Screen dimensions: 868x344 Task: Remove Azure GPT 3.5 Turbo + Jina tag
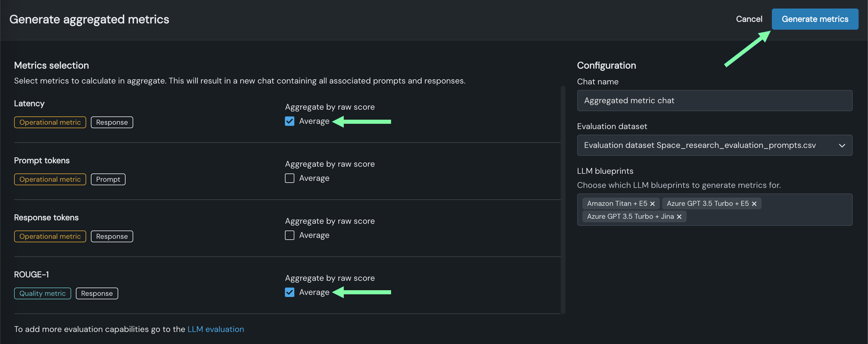[x=679, y=217]
